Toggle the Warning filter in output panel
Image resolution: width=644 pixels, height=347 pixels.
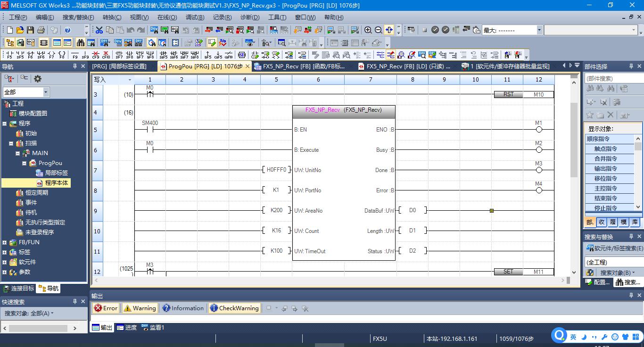[140, 308]
